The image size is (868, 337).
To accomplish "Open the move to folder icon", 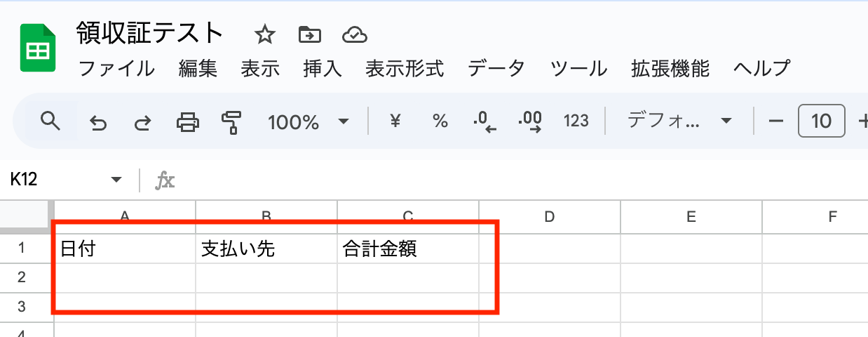I will point(309,34).
